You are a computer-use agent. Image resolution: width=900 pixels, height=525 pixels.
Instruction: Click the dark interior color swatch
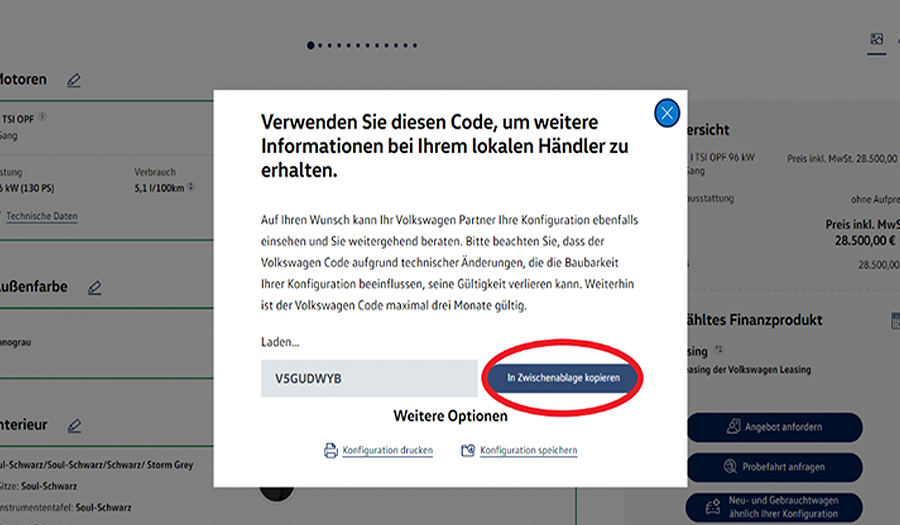tap(277, 493)
